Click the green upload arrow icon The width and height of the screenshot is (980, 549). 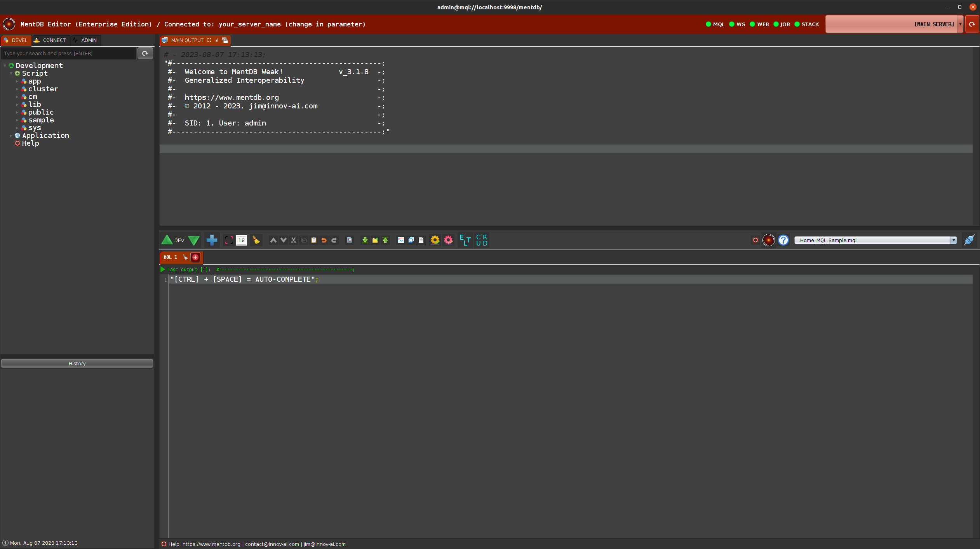[385, 240]
